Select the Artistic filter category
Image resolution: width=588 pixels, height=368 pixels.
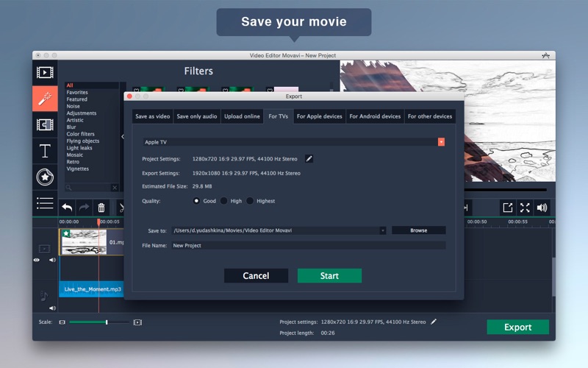pyautogui.click(x=75, y=120)
